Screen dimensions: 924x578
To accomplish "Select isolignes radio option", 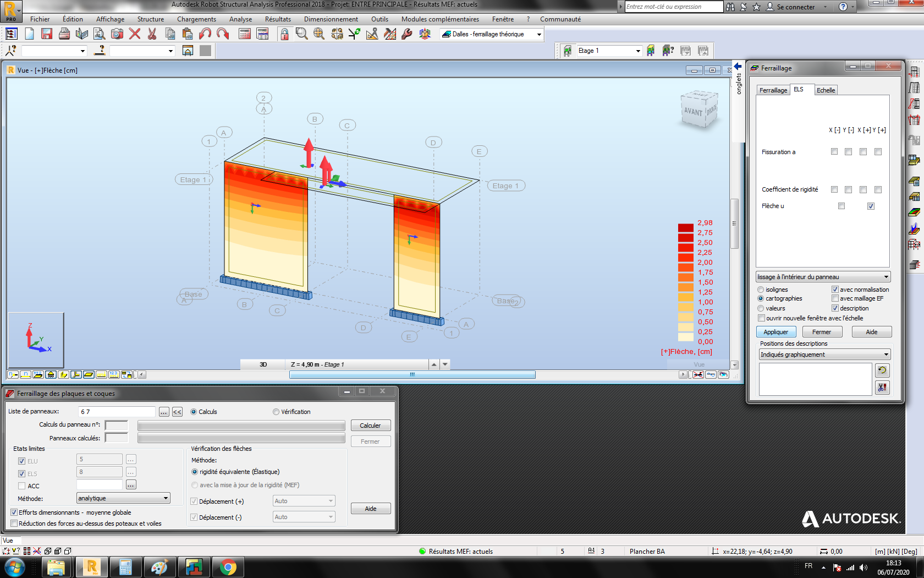I will click(x=761, y=290).
